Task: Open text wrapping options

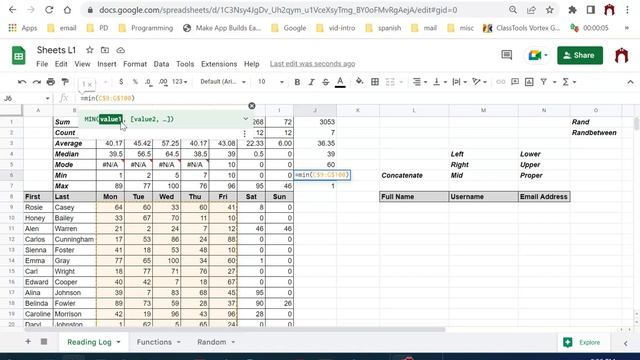Action: pyautogui.click(x=459, y=82)
